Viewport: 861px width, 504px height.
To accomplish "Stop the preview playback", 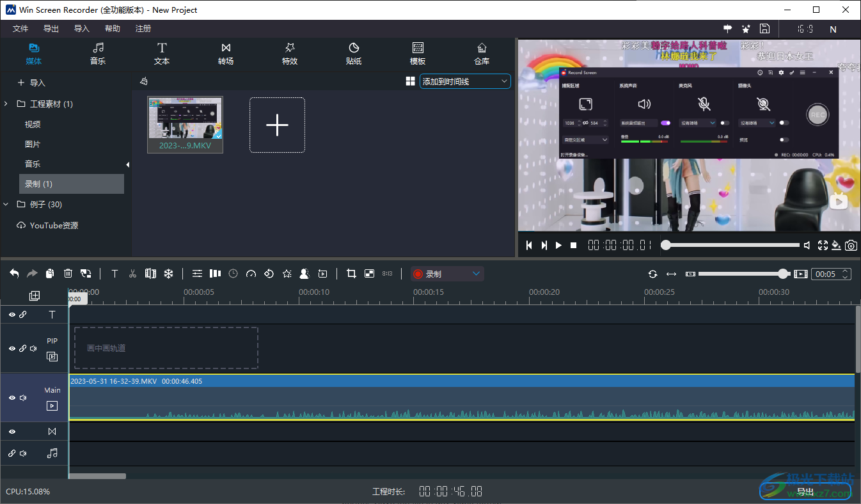I will [574, 245].
